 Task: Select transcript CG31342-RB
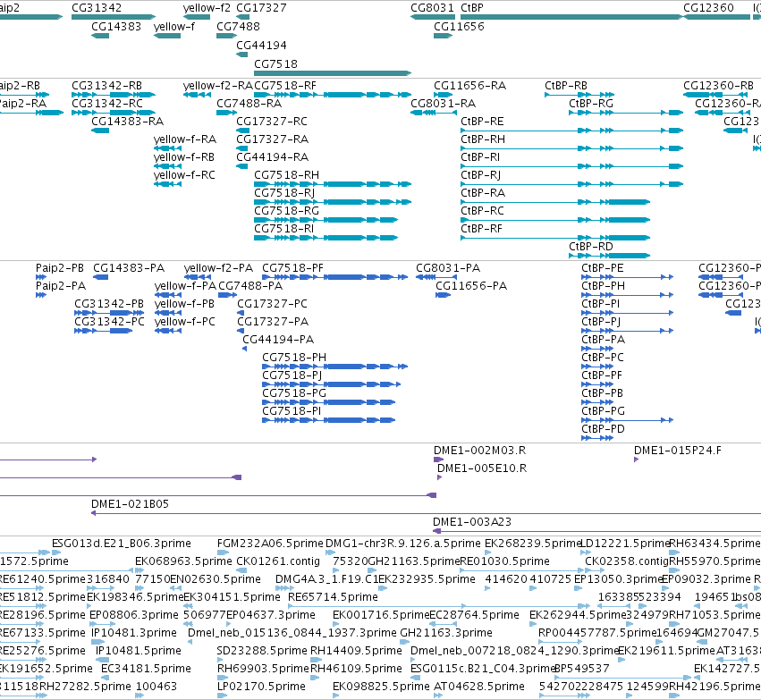[x=106, y=86]
